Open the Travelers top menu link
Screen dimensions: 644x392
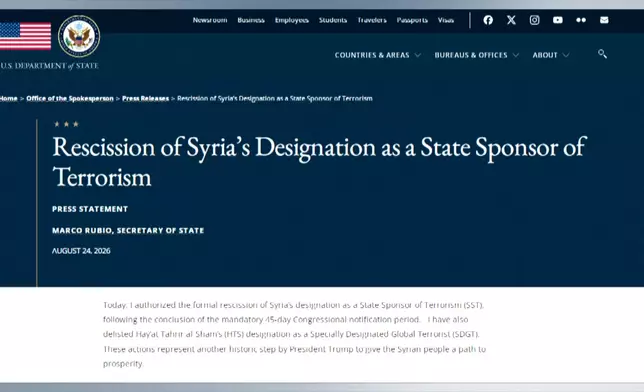coord(372,20)
